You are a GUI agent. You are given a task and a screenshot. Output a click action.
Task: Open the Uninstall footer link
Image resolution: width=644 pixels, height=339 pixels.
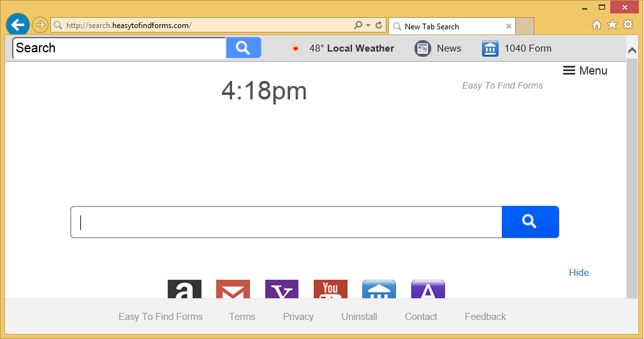359,317
